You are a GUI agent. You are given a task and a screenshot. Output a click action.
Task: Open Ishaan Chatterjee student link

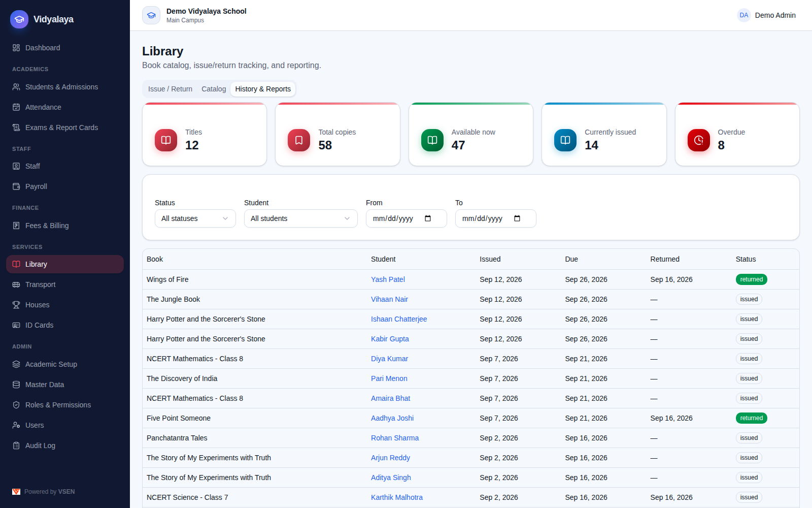pos(399,319)
